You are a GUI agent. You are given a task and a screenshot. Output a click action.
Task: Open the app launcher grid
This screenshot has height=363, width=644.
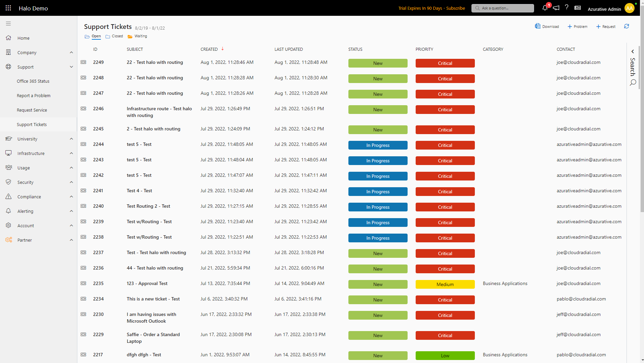click(x=8, y=8)
